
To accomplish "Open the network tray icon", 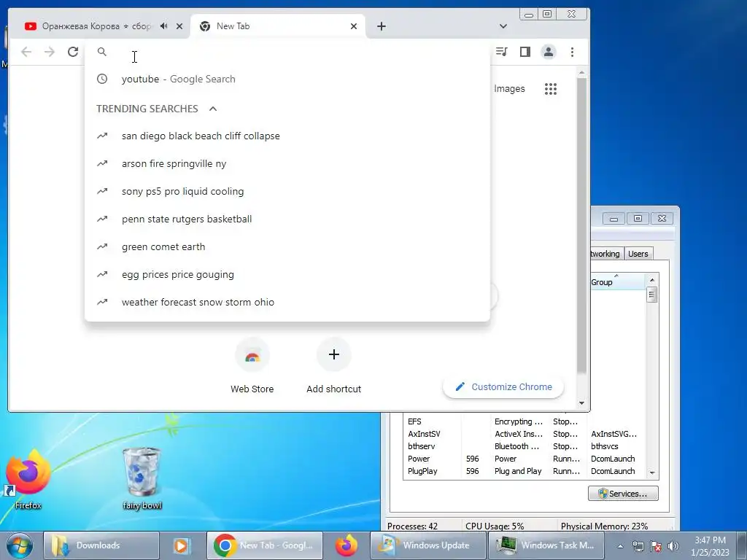I will click(x=638, y=547).
